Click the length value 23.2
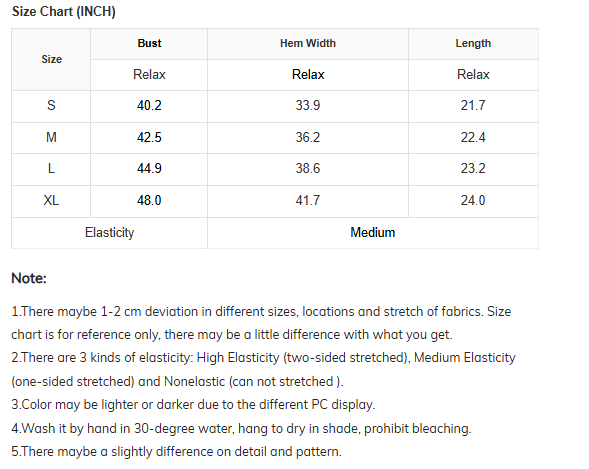The height and width of the screenshot is (469, 589). click(x=473, y=168)
